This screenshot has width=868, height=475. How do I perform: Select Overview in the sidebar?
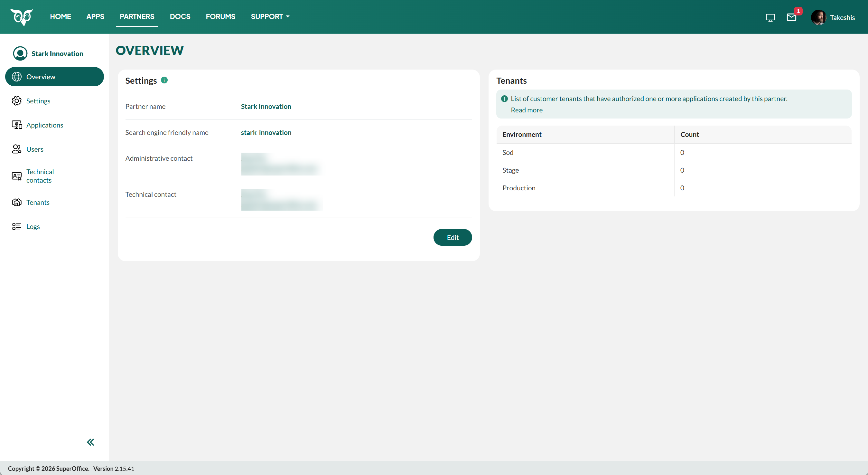(55, 77)
